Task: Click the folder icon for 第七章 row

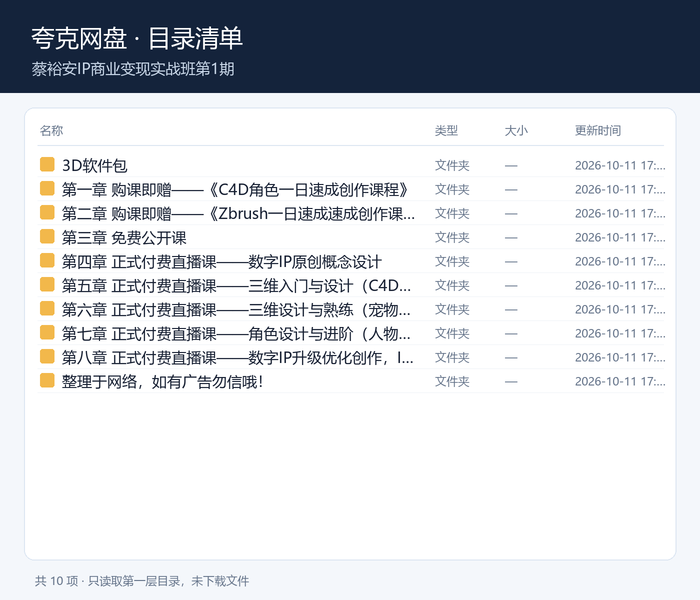Action: [x=47, y=332]
